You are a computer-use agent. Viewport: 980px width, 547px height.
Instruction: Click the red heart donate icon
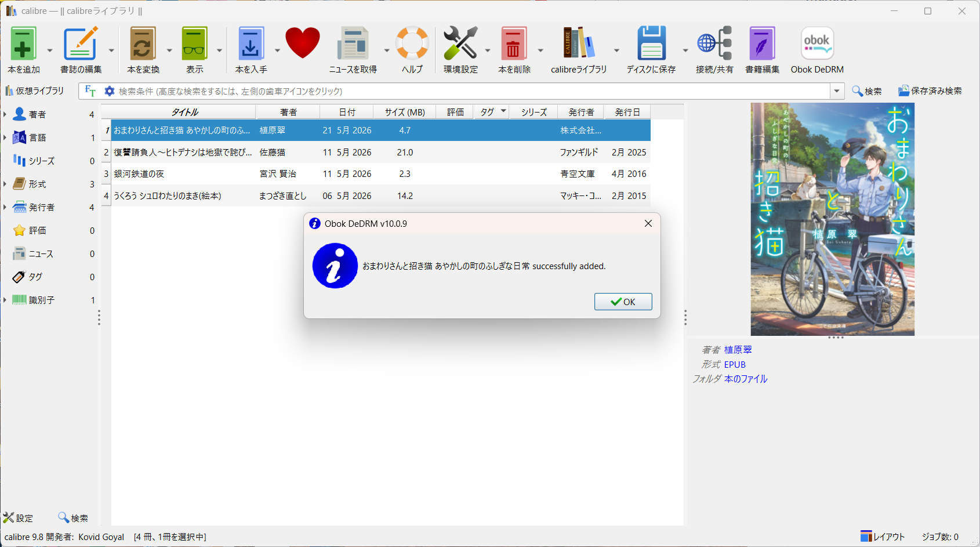(x=302, y=44)
